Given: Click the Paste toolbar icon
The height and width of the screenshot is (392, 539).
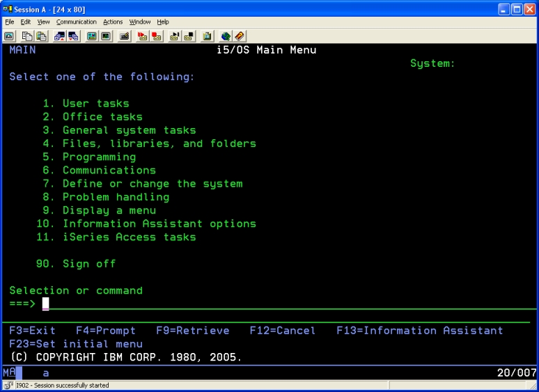Looking at the screenshot, I should coord(42,36).
